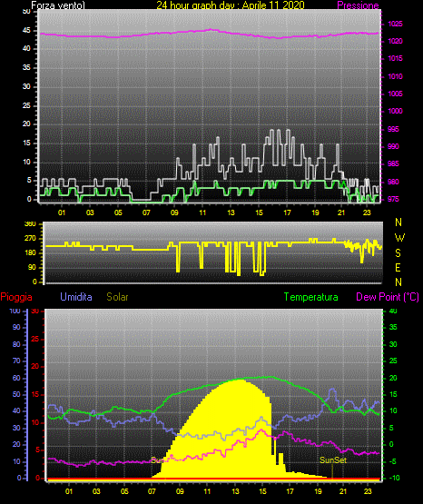The image size is (423, 504).
Task: Click the 24 hour graph day title
Action: pos(231,5)
